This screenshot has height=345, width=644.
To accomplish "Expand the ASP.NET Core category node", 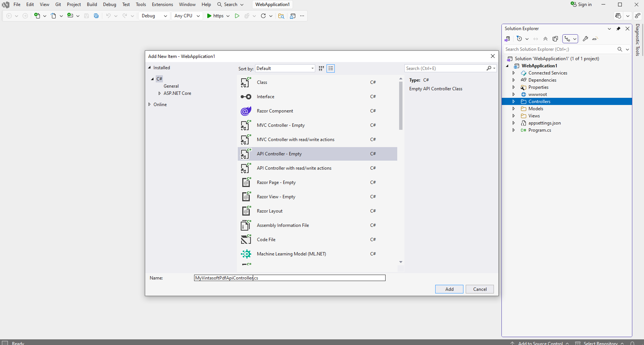I will pyautogui.click(x=159, y=93).
